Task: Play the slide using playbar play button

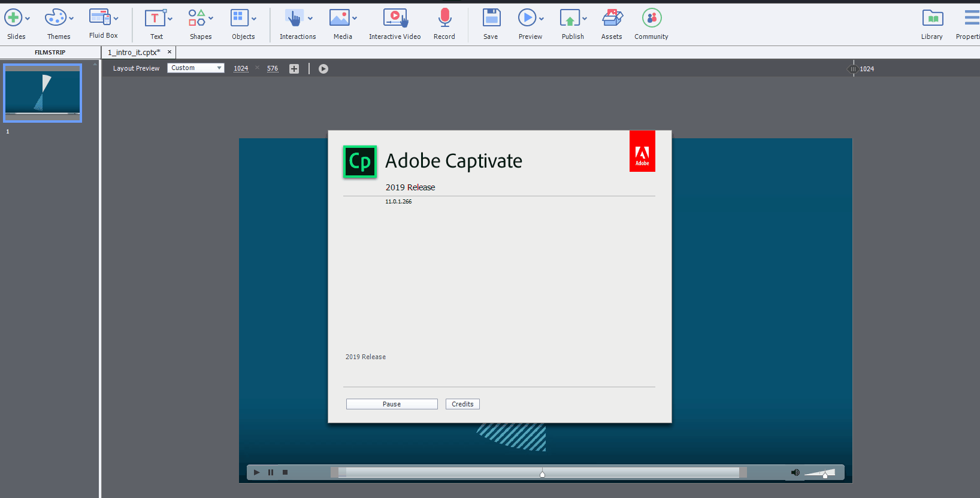Action: tap(256, 472)
